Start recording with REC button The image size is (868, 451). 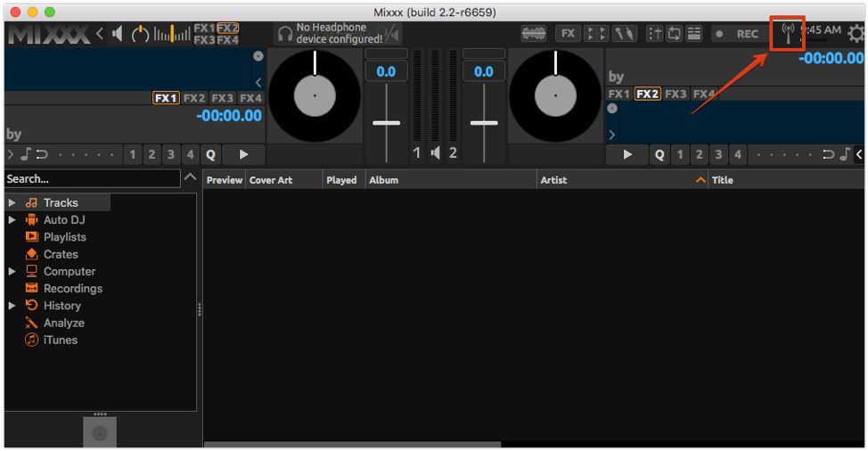click(739, 34)
